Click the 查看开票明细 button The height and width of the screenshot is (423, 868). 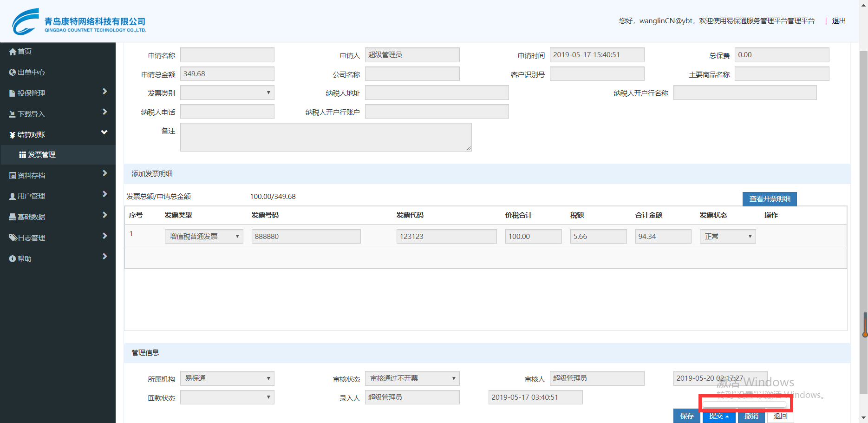pyautogui.click(x=770, y=199)
